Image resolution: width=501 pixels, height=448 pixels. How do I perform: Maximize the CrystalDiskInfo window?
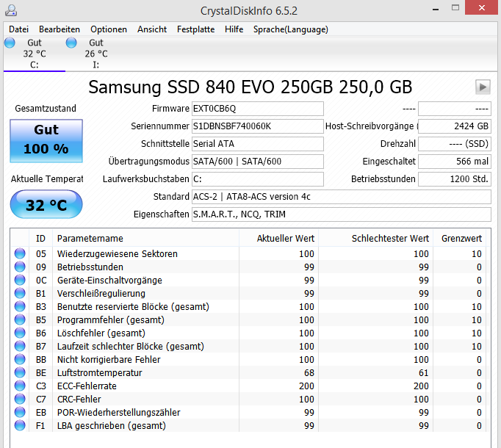coord(455,7)
